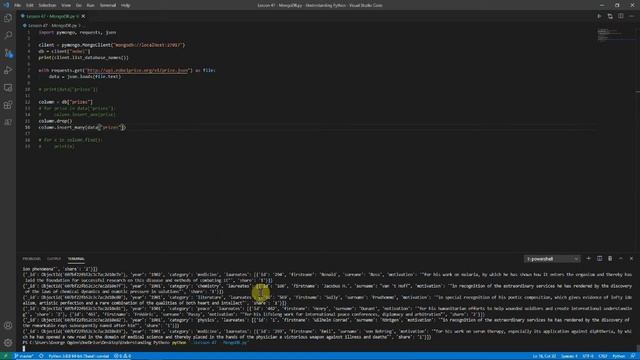Screen dimensions: 640x360
Task: Open the bottom activity bar view icon above Accounts
Action: click(8, 122)
